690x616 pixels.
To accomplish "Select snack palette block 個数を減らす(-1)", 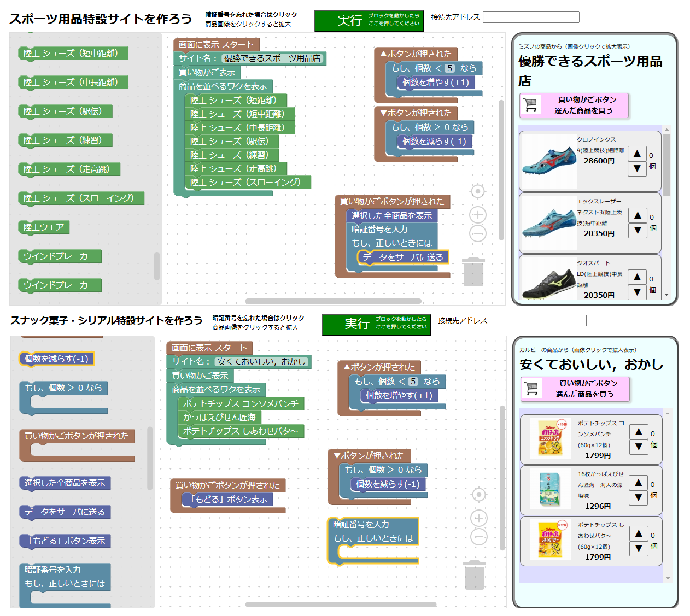I will [x=56, y=359].
